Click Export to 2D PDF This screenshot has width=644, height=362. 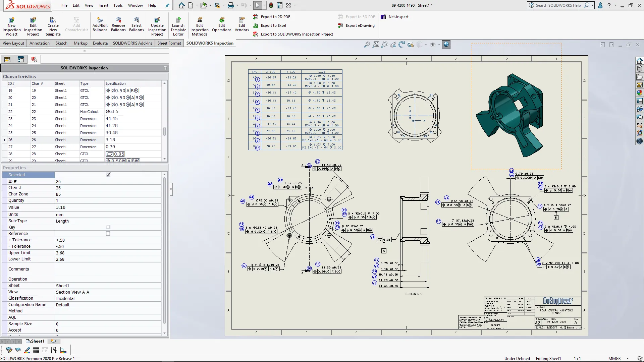(x=275, y=17)
